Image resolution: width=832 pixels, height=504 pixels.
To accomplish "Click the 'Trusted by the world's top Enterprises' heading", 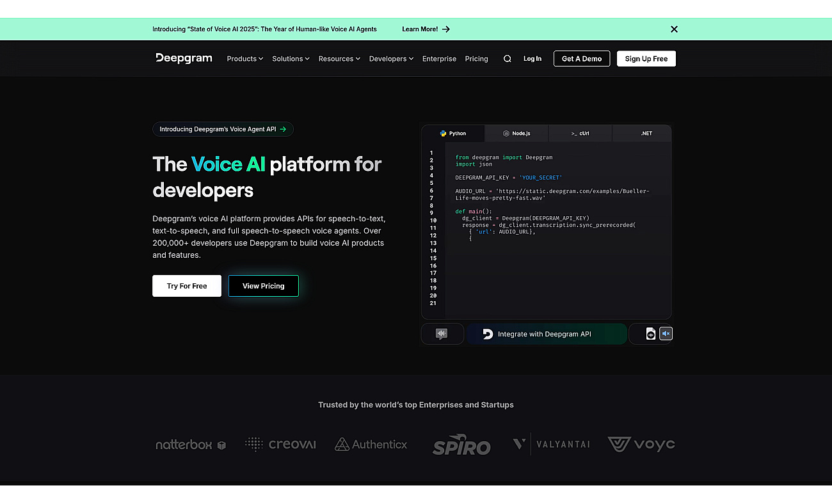I will tap(416, 405).
